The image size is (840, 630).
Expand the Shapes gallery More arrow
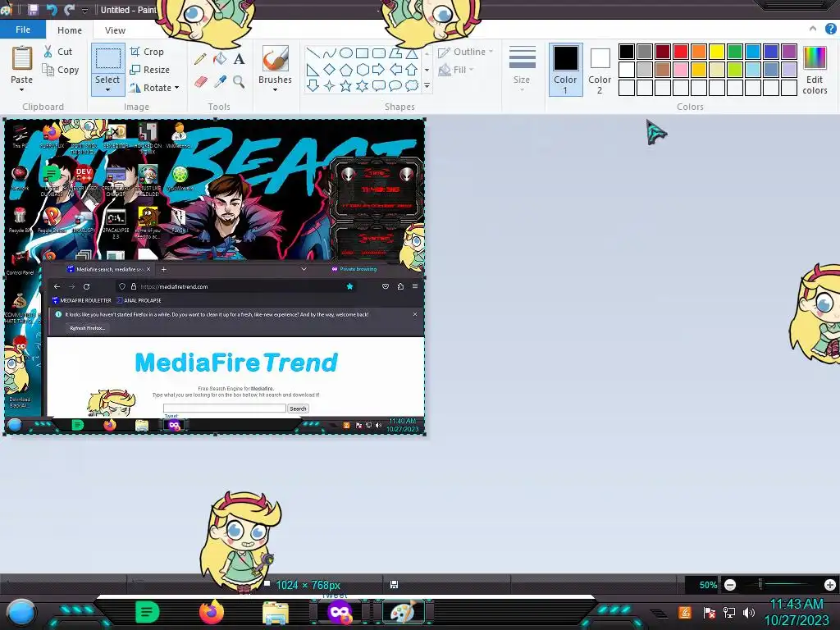(427, 85)
